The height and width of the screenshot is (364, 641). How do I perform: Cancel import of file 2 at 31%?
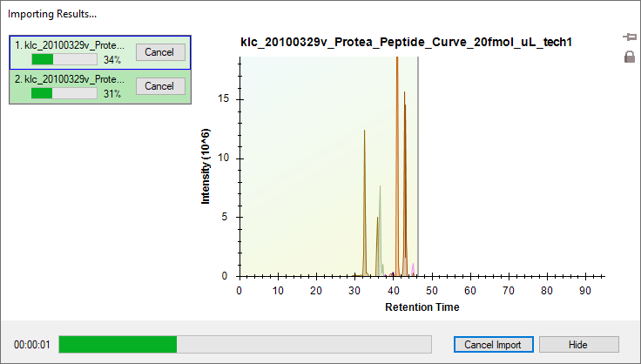coord(160,86)
